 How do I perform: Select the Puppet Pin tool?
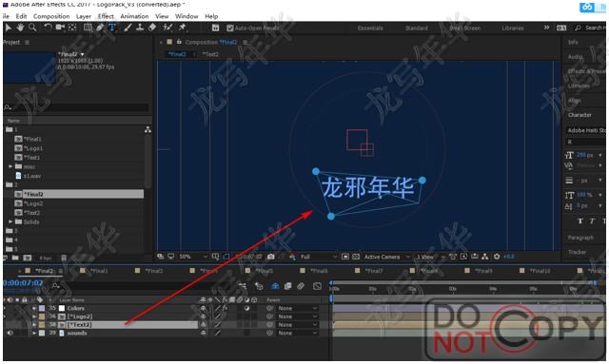tap(182, 28)
